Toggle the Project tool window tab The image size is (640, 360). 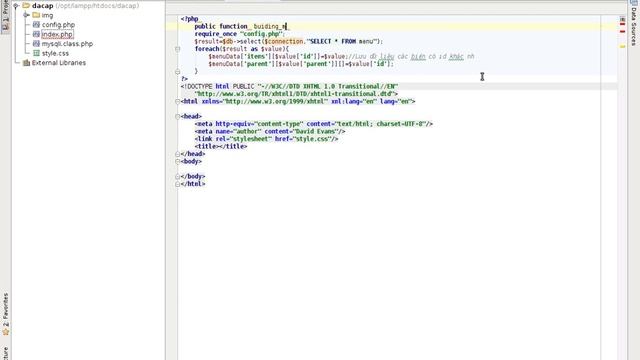coord(5,16)
